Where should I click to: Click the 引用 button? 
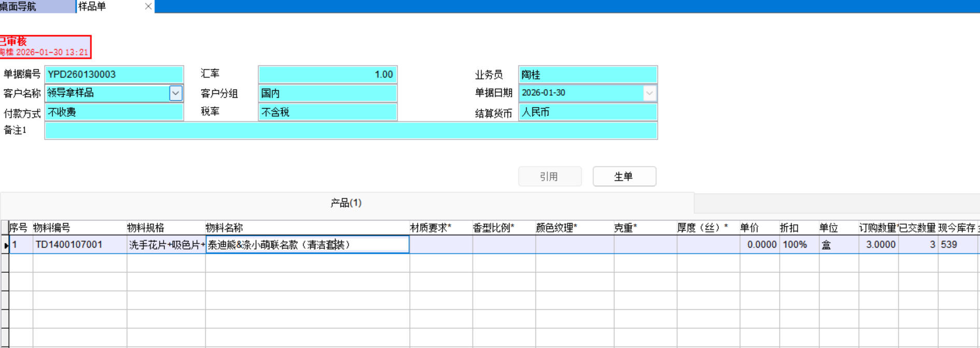tap(550, 177)
